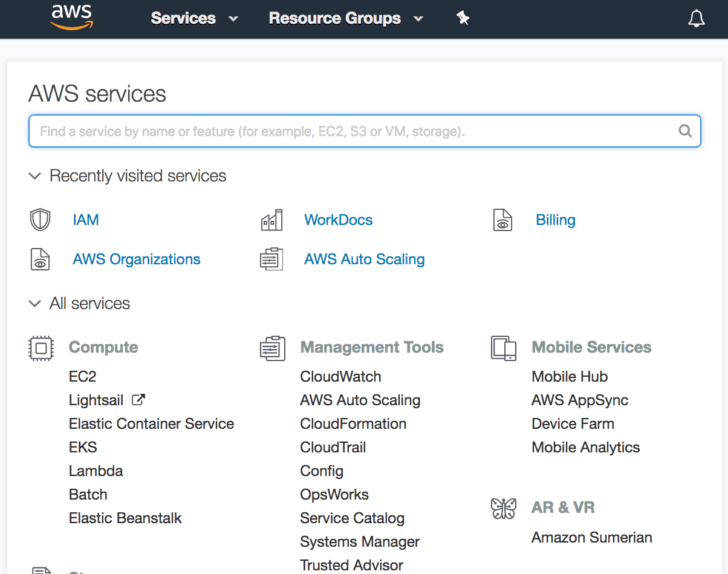728x574 pixels.
Task: Click the Mobile Services devices icon
Action: tap(504, 348)
